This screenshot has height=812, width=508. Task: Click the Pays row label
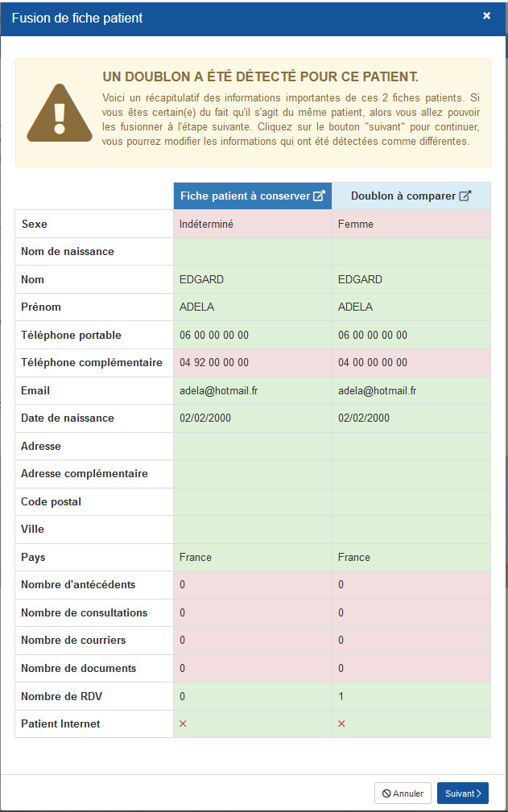coord(33,557)
